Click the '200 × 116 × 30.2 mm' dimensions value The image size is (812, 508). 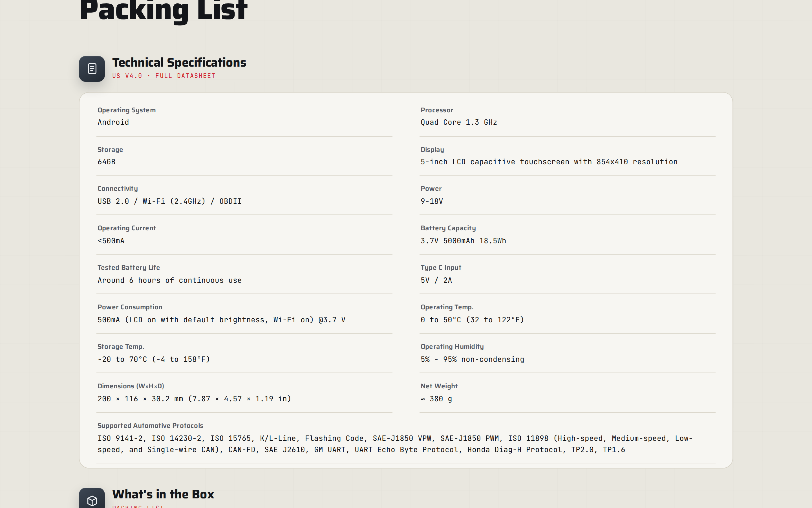(194, 399)
